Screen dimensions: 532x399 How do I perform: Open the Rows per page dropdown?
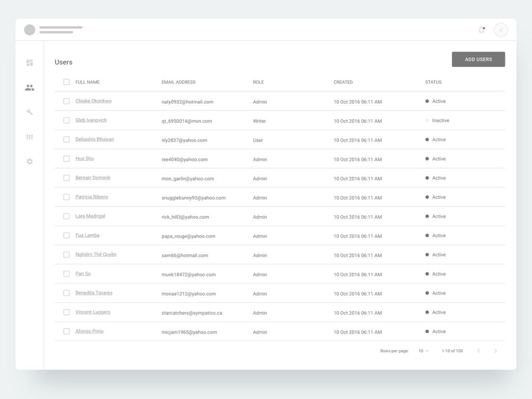click(x=423, y=351)
